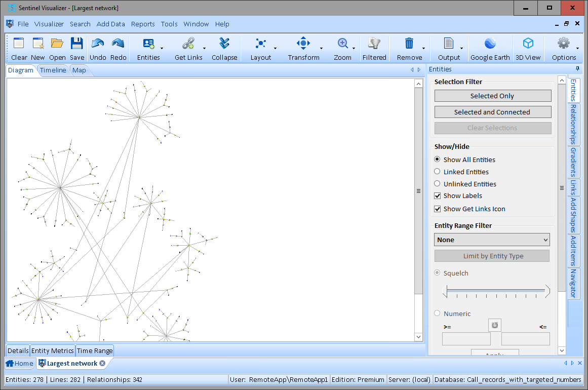The height and width of the screenshot is (390, 588).
Task: Click the Limit by Entity Type button
Action: [x=491, y=256]
